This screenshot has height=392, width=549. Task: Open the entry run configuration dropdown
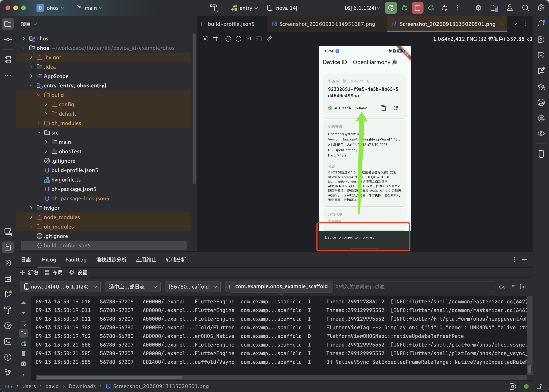tap(244, 8)
